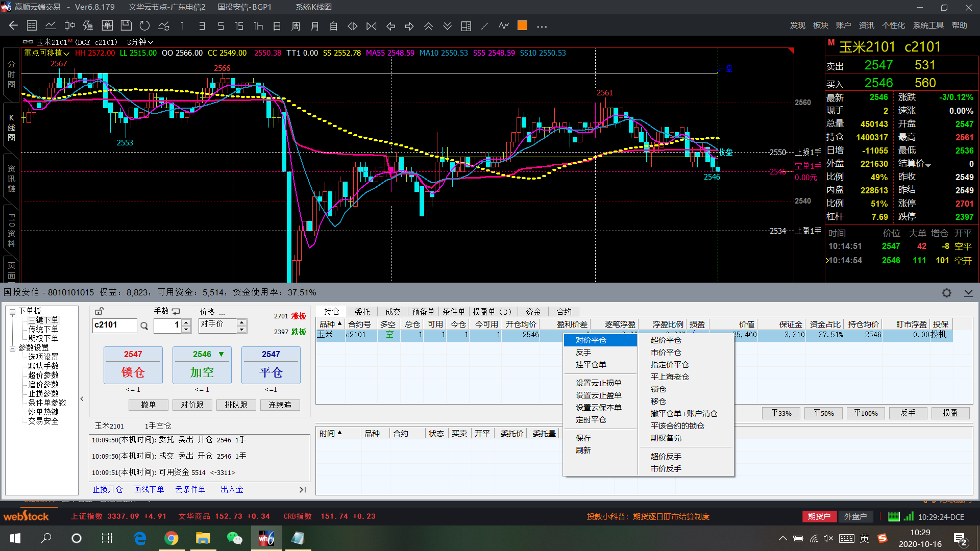Switch to the 外盘户 account
This screenshot has width=980, height=551.
[x=855, y=516]
